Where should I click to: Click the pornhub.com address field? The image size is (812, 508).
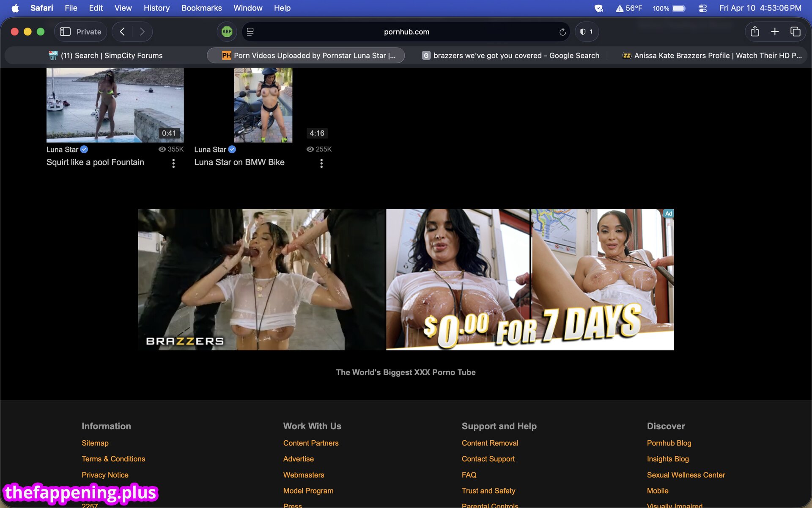406,32
